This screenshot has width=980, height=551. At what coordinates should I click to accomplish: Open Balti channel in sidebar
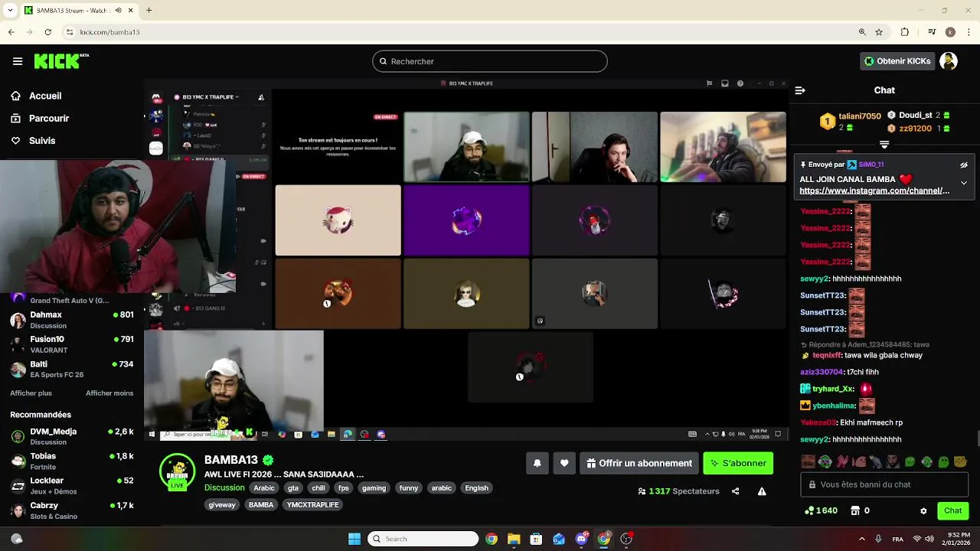pos(71,369)
